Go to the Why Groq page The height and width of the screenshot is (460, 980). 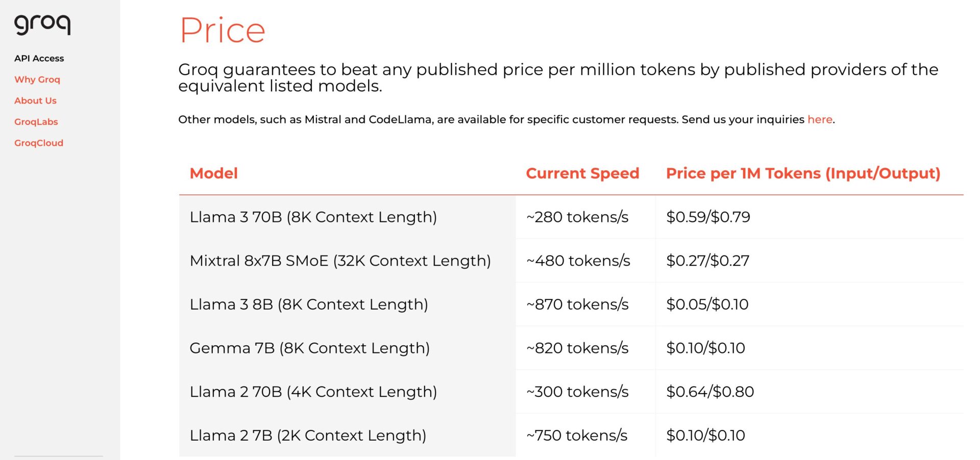(x=37, y=80)
